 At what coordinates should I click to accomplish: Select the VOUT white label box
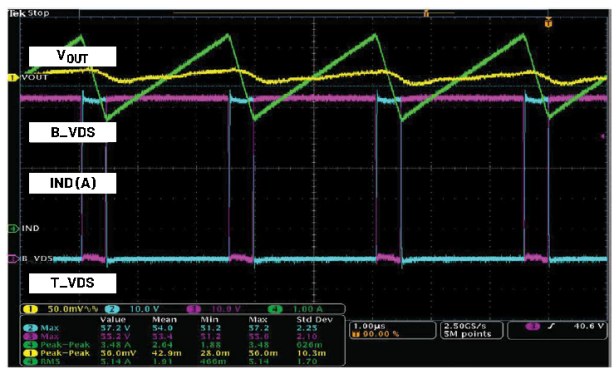pos(72,57)
